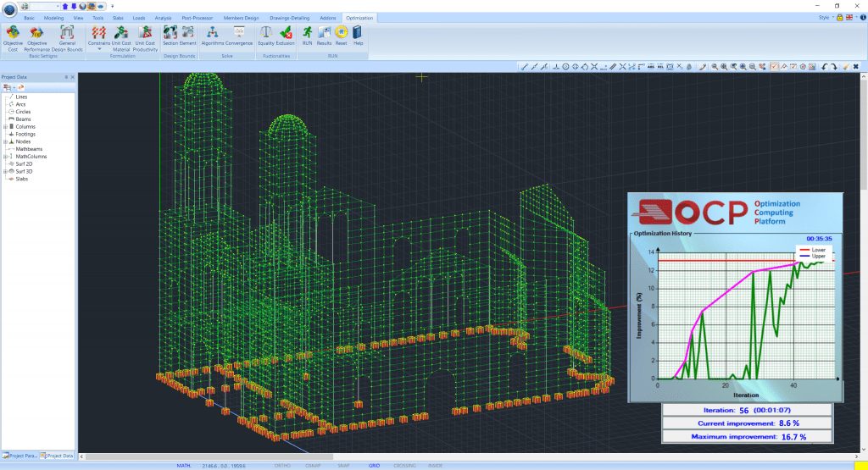Open Unit Cost Material formulation
Screen dimensions: 868x470
[x=121, y=33]
